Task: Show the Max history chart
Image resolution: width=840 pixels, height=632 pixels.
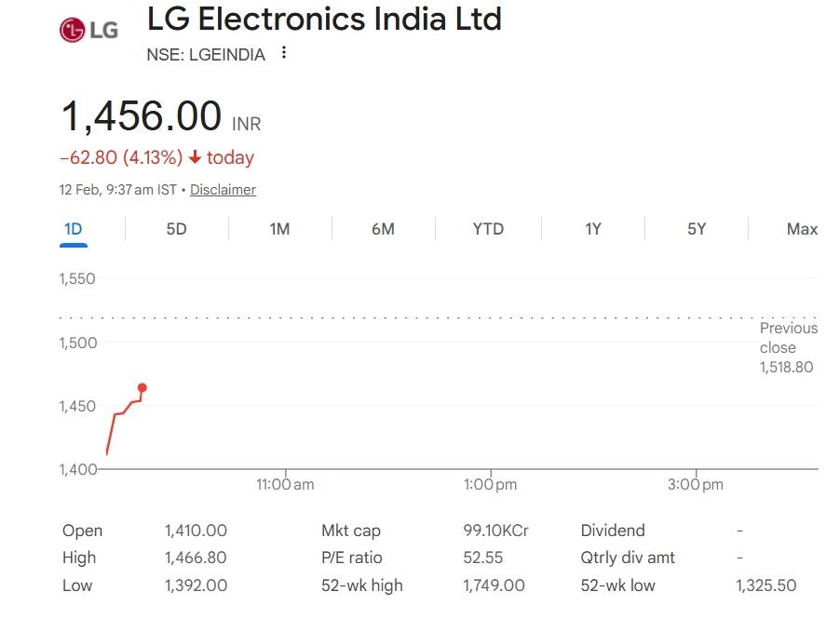Action: point(802,229)
